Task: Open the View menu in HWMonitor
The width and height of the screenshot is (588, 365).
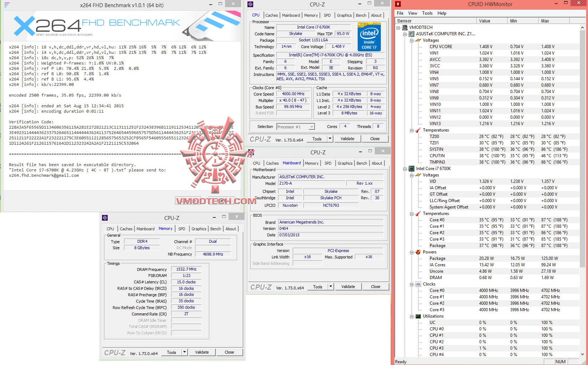Action: pos(413,13)
